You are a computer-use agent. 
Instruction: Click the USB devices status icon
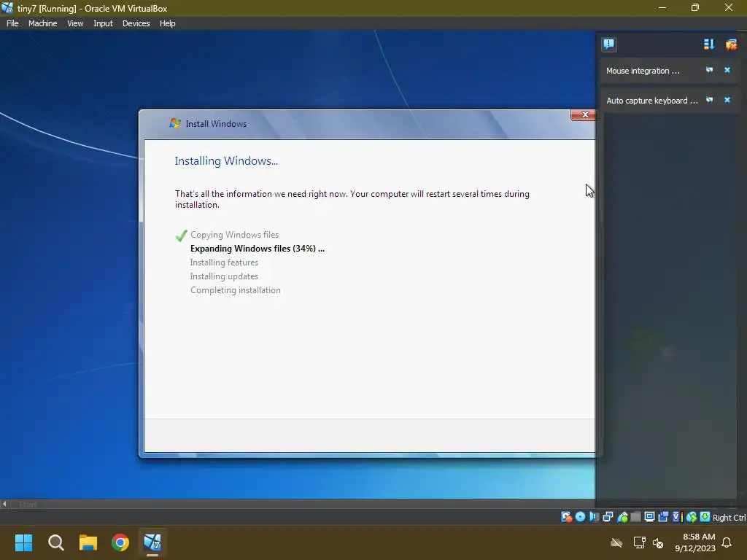click(622, 517)
